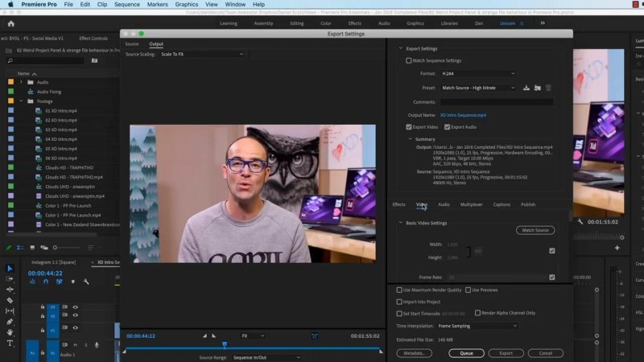The height and width of the screenshot is (362, 644).
Task: Open Source Scaling Scale To Fit dropdown
Action: (202, 54)
